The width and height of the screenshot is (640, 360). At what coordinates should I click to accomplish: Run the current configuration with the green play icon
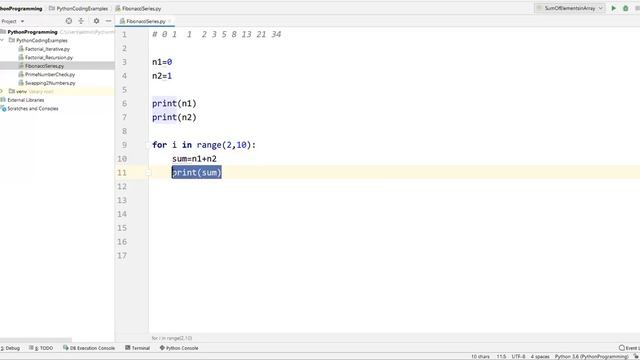coord(613,8)
